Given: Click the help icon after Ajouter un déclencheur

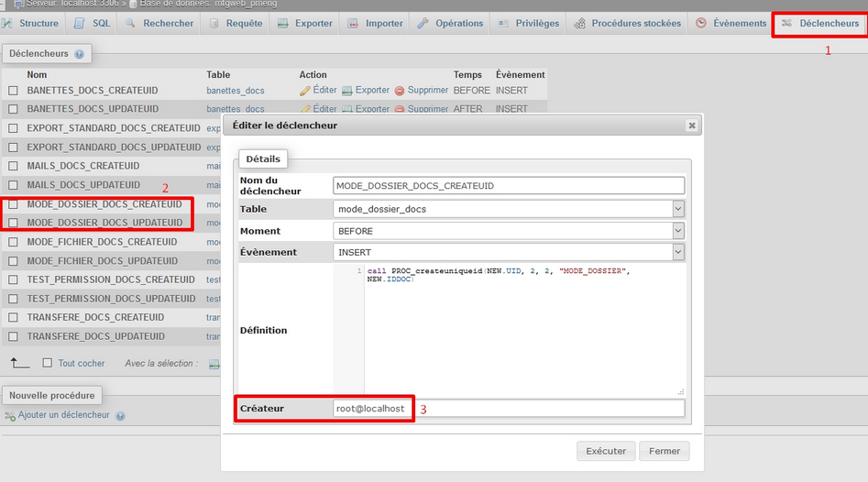Looking at the screenshot, I should pyautogui.click(x=120, y=415).
